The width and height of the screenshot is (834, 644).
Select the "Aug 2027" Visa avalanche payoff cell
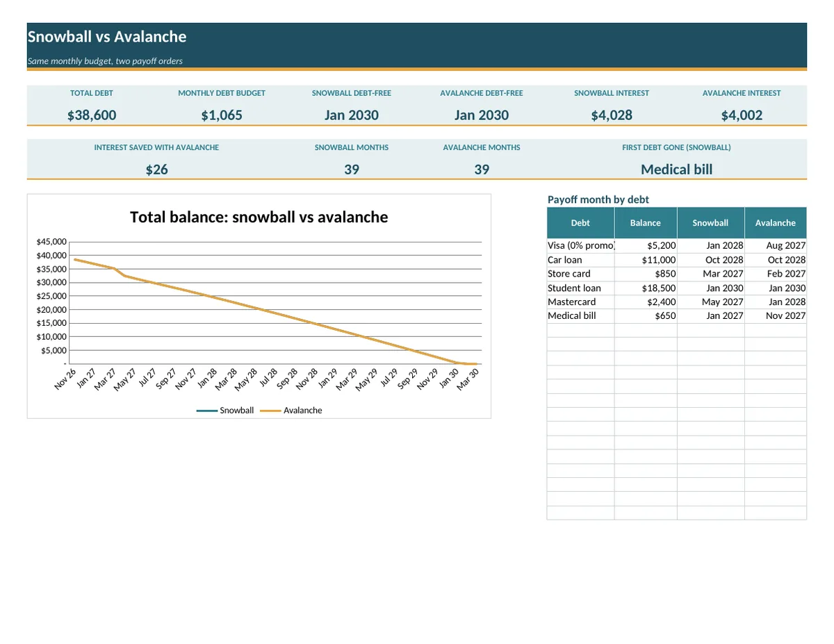[x=776, y=246]
